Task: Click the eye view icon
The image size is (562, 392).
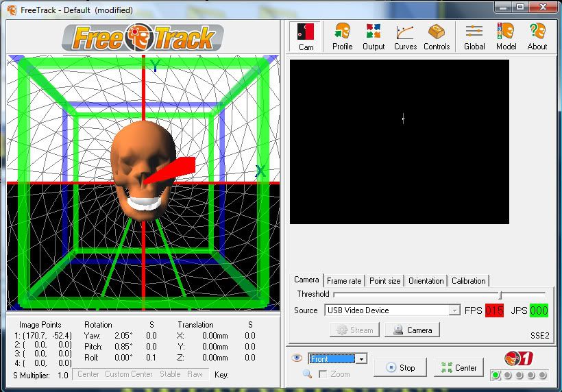Action: 297,358
